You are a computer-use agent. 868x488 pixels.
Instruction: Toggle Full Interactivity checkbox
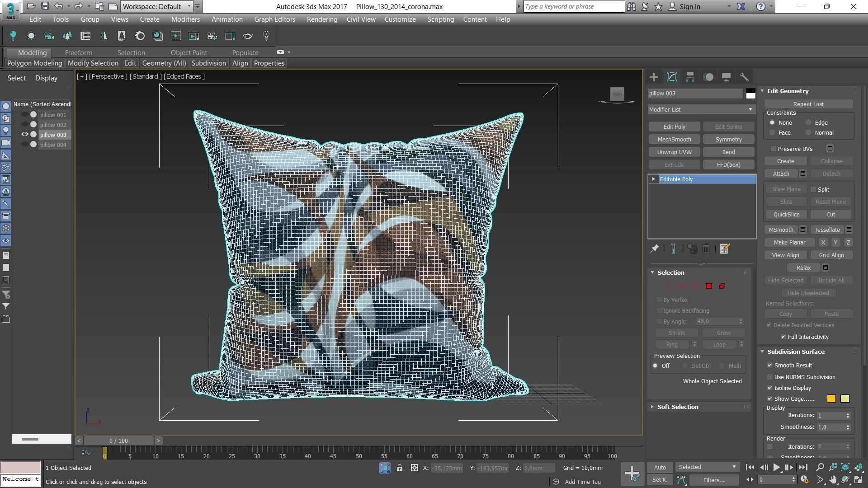(x=783, y=337)
